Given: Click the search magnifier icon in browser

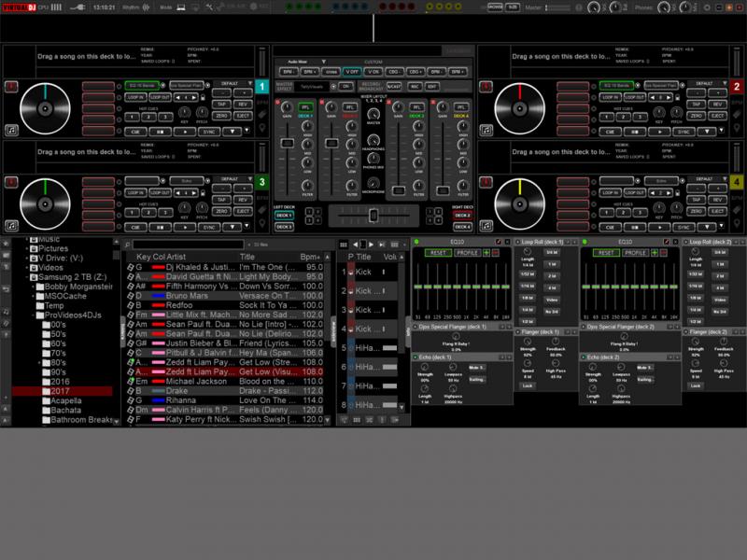Looking at the screenshot, I should 127,245.
